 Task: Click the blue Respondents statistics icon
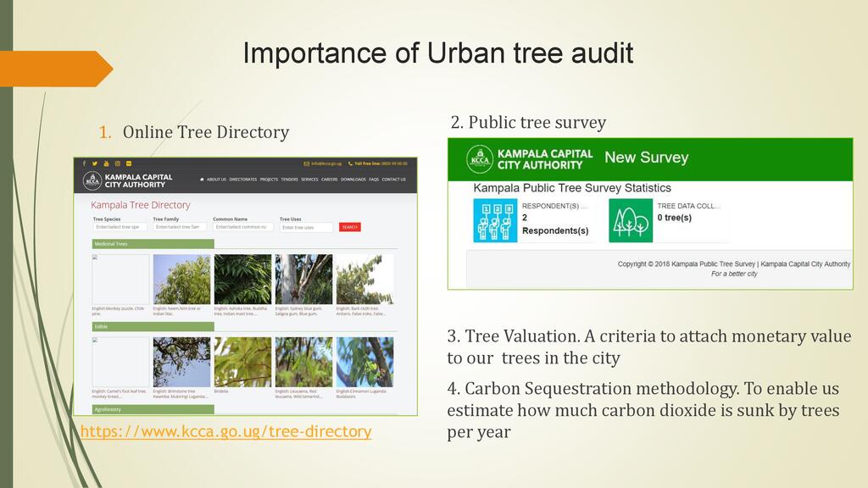point(495,221)
